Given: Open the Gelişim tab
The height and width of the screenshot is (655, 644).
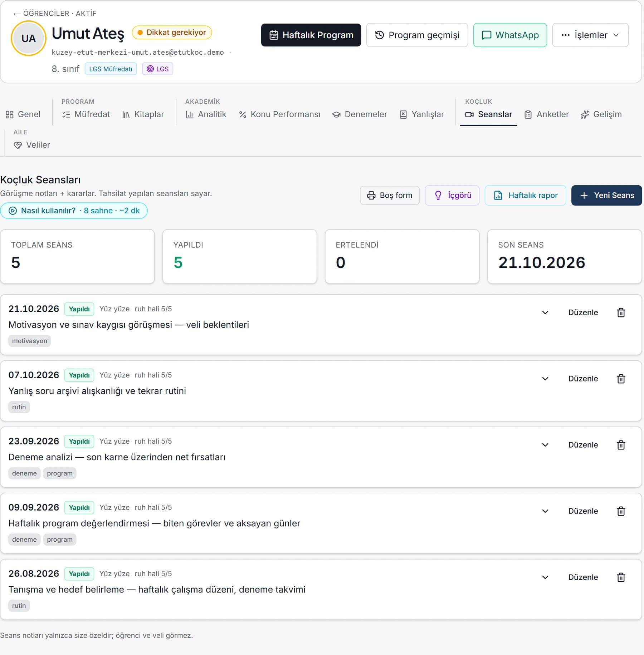Looking at the screenshot, I should pyautogui.click(x=601, y=114).
